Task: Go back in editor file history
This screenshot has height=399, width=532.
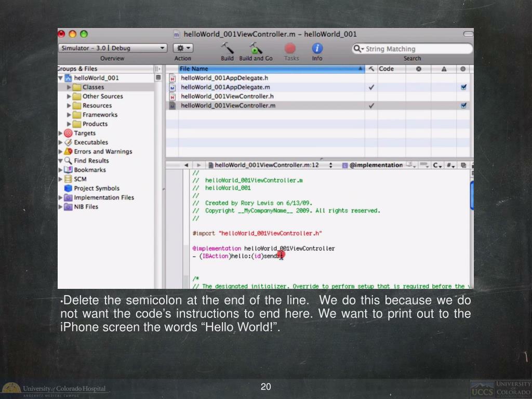Action: (x=186, y=165)
